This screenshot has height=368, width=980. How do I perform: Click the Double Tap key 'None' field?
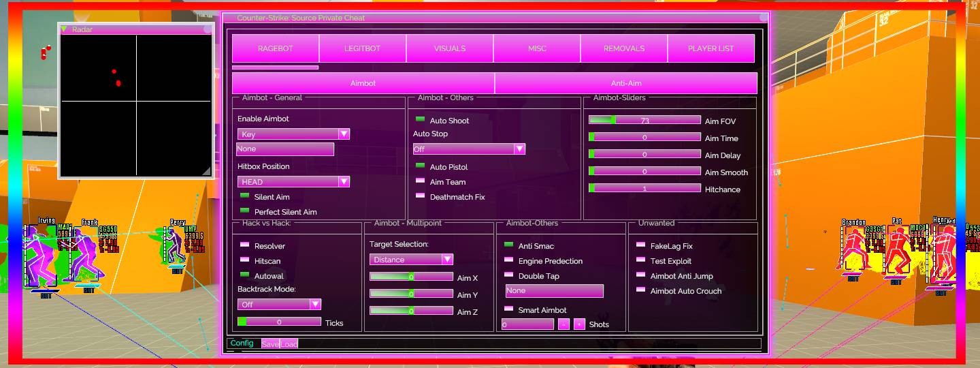(x=554, y=291)
